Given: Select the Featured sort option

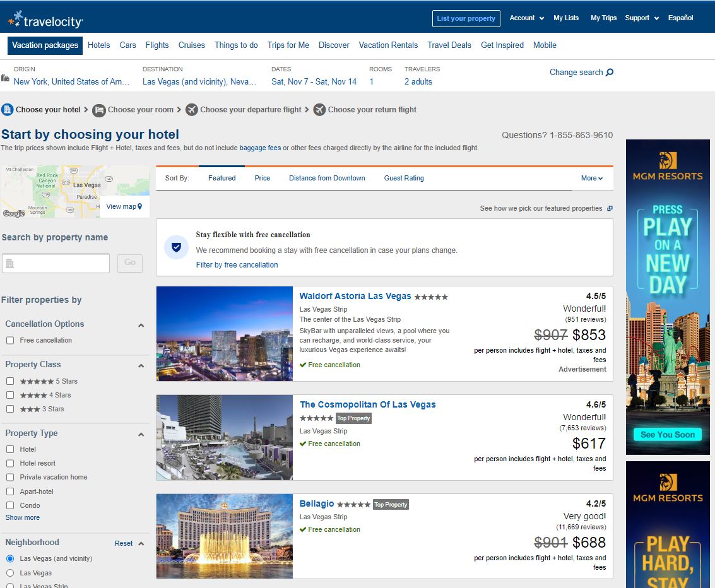Looking at the screenshot, I should [x=222, y=178].
